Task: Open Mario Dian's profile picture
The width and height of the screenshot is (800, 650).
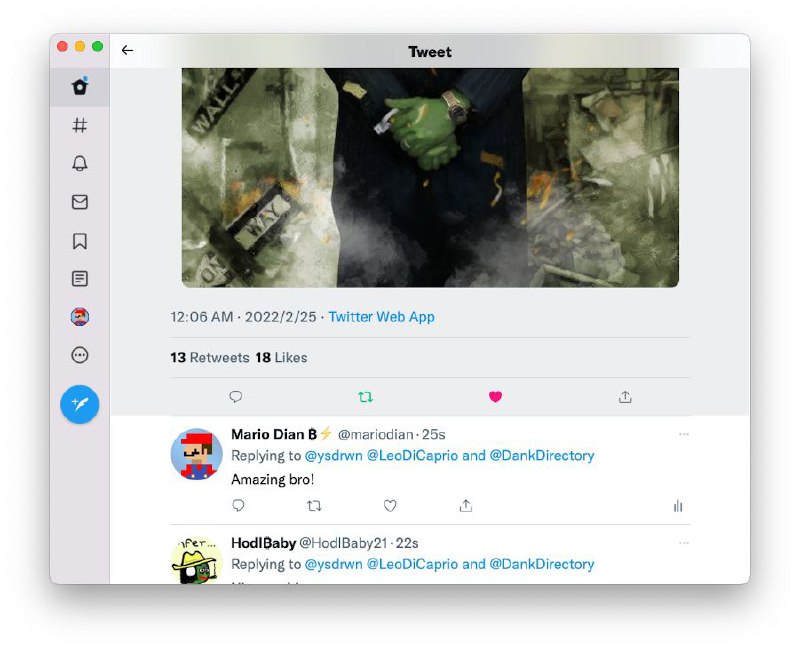Action: pyautogui.click(x=196, y=454)
